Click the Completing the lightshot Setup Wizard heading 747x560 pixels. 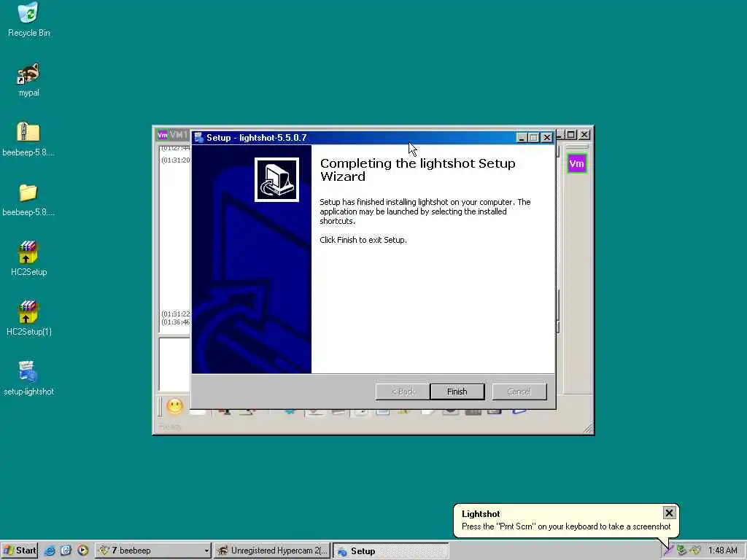coord(417,169)
